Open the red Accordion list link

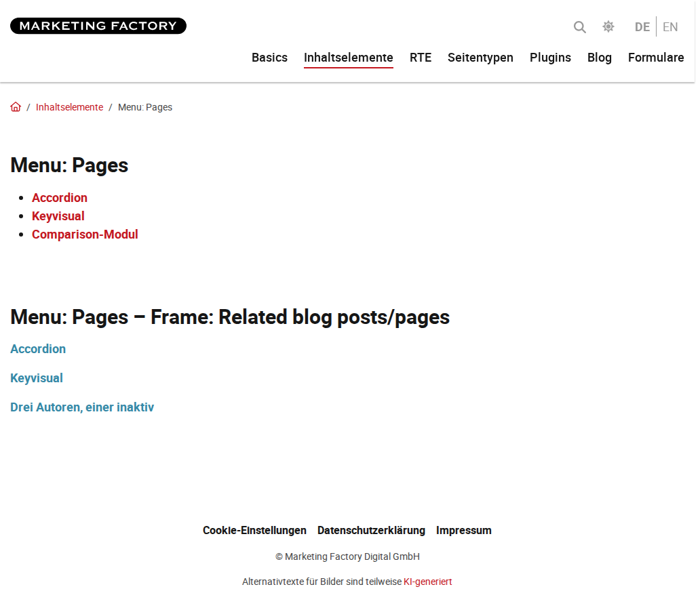(x=60, y=198)
